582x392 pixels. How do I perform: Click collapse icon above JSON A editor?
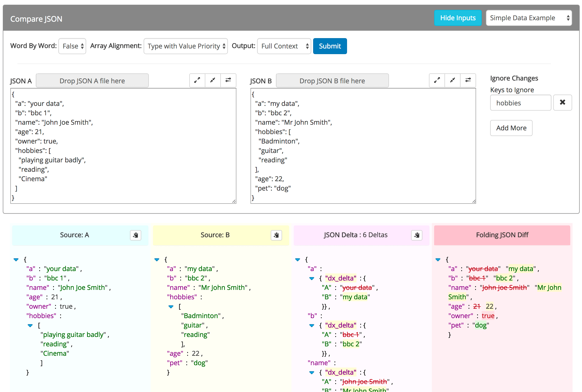pyautogui.click(x=213, y=80)
